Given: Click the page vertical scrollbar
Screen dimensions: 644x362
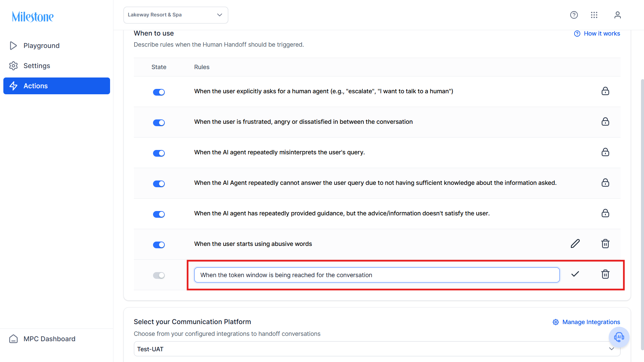Looking at the screenshot, I should click(642, 215).
